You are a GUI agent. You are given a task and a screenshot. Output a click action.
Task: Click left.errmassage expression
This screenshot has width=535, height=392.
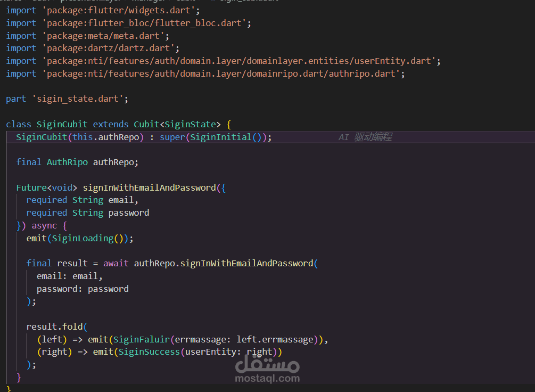point(275,339)
